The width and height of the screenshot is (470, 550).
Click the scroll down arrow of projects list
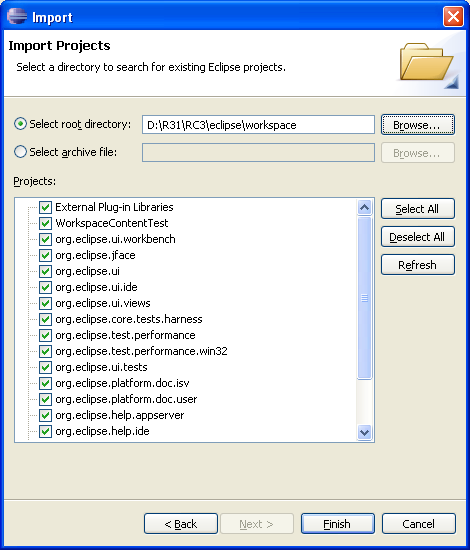(364, 432)
